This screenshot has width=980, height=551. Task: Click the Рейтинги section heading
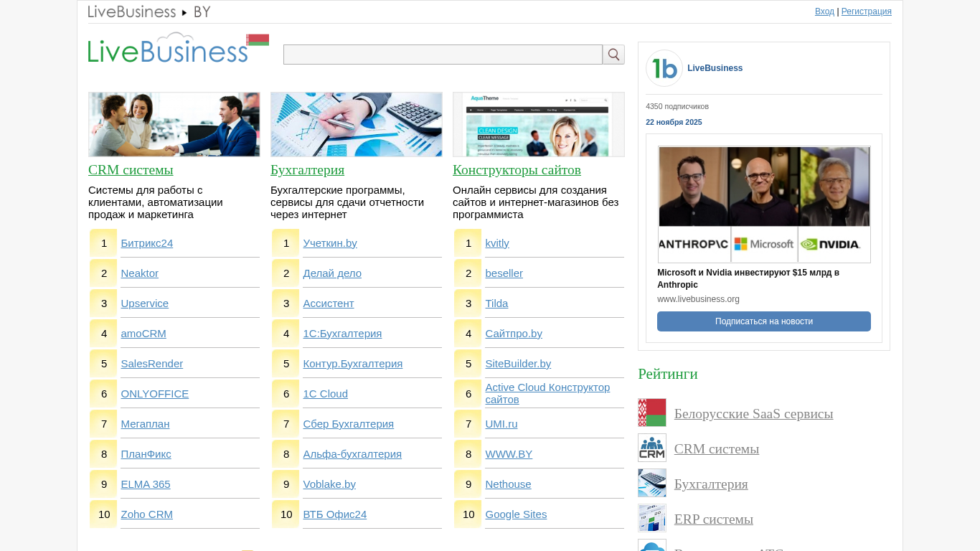pyautogui.click(x=668, y=374)
